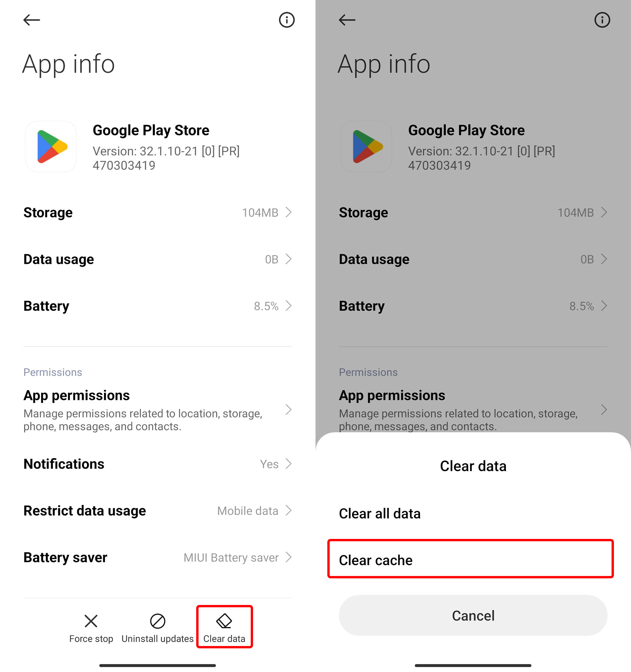Tap the back arrow on left screen
This screenshot has height=672, width=631.
point(32,20)
